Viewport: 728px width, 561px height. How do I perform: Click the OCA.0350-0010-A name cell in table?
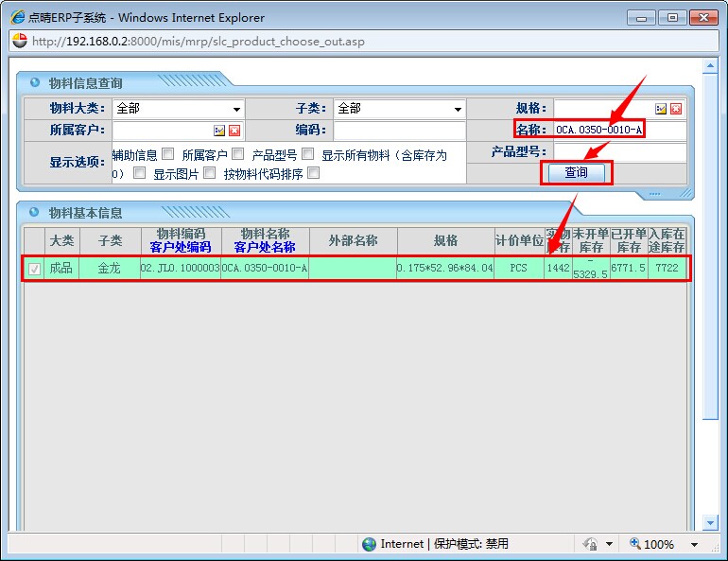pos(265,268)
